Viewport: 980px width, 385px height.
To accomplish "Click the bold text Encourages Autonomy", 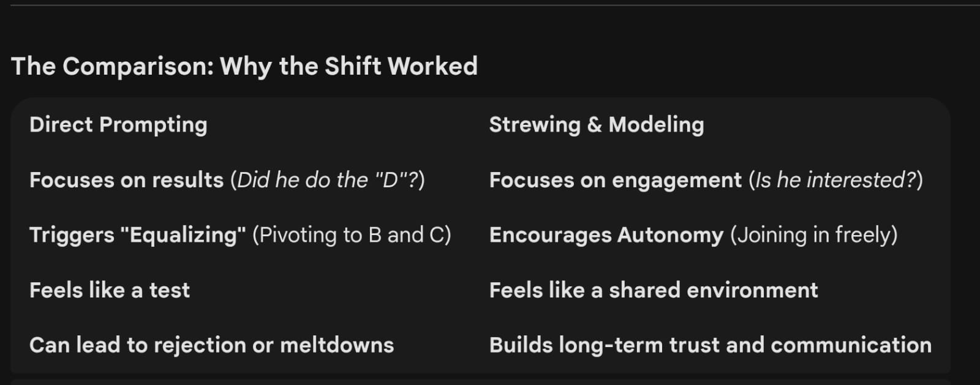I will point(606,235).
